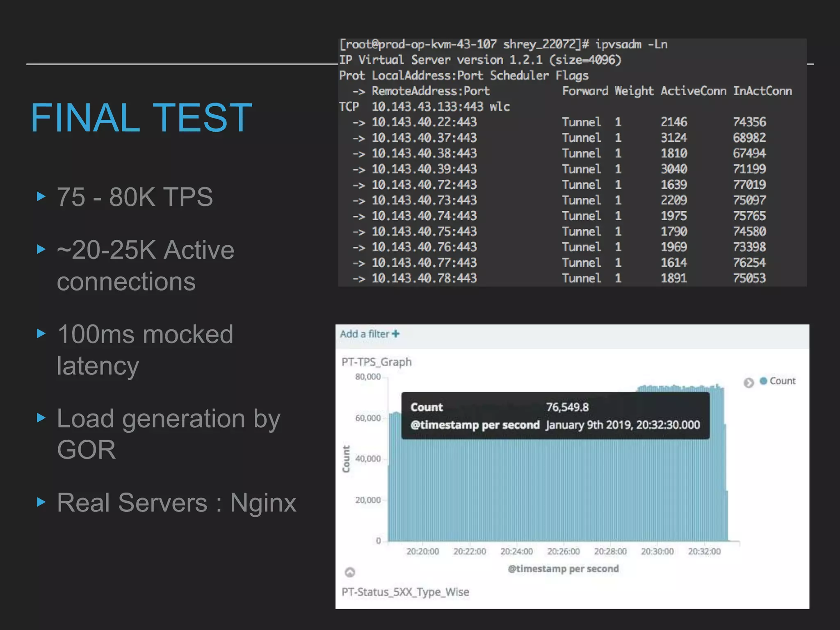Click the ~20-25K Active connections bullet
Viewport: 840px width, 630px height.
click(x=146, y=265)
